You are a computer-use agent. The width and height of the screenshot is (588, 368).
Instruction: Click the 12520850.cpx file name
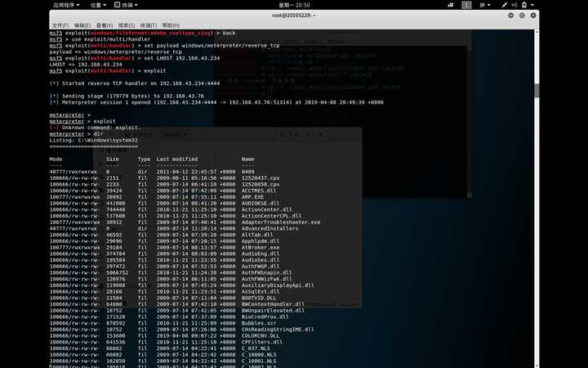[x=261, y=184]
